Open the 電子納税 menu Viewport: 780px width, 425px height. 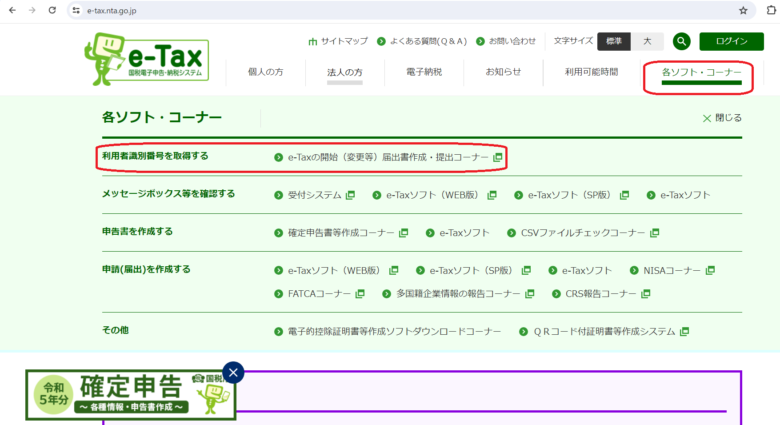(x=424, y=72)
